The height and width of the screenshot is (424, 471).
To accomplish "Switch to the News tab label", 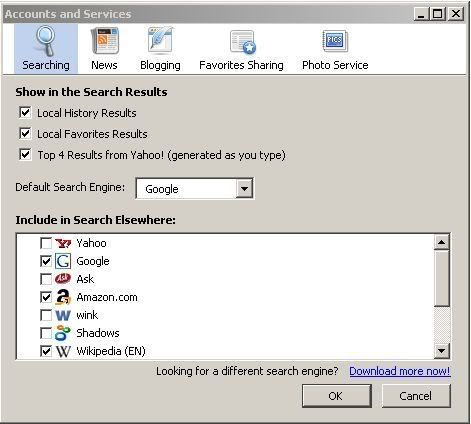I will tap(104, 65).
